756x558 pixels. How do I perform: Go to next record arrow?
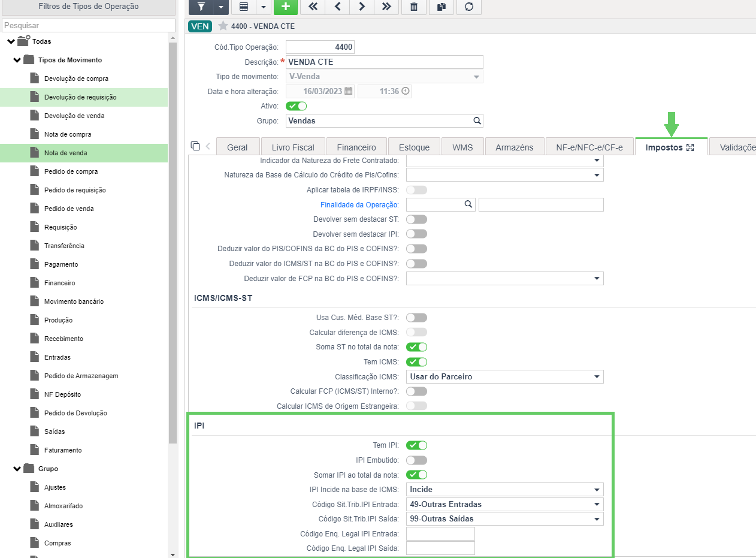tap(362, 7)
